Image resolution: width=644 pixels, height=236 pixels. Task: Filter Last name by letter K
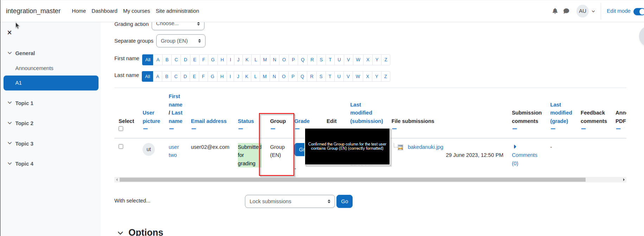tap(247, 76)
